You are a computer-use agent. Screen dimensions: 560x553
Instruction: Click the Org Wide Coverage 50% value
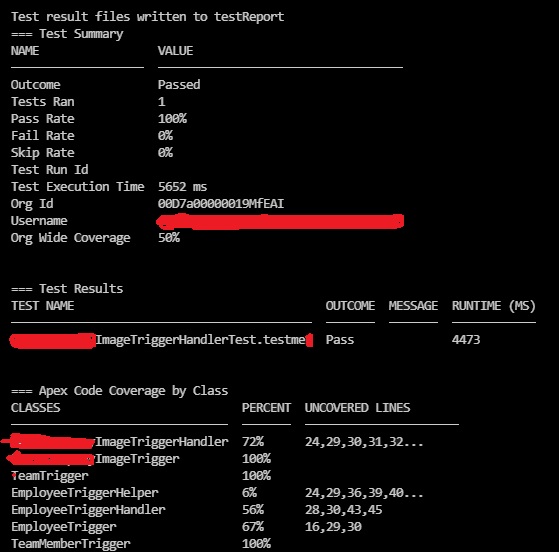169,238
